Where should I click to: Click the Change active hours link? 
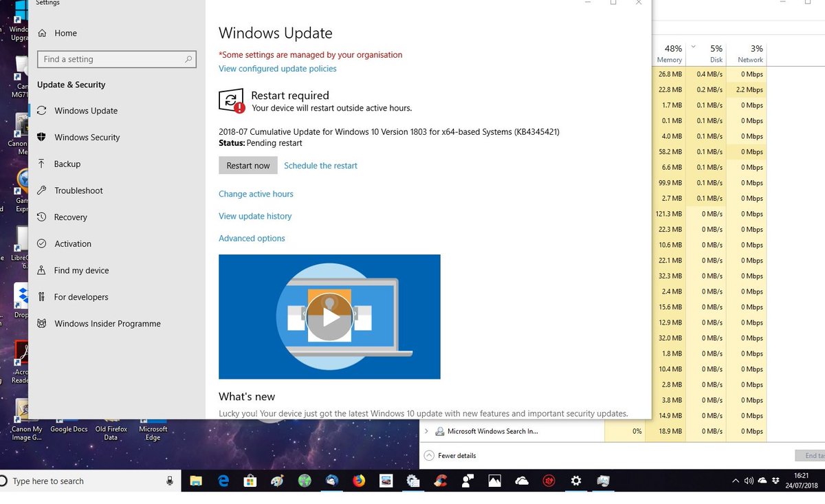point(256,194)
